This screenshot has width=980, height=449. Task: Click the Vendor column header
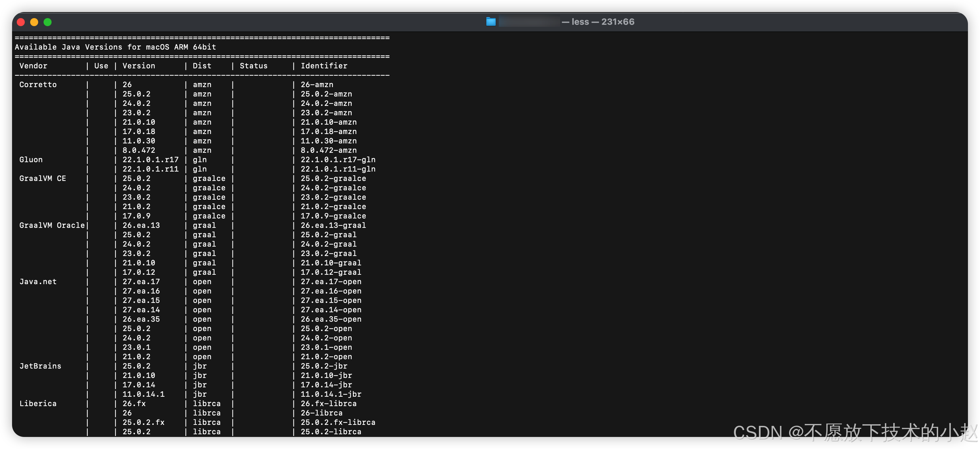click(33, 66)
